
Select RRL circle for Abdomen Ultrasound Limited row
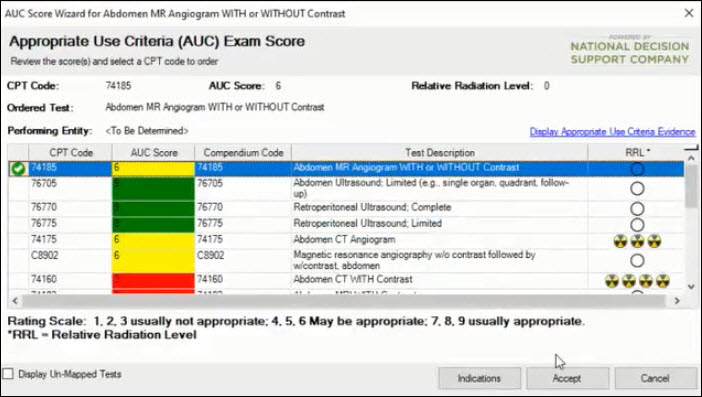pos(637,188)
